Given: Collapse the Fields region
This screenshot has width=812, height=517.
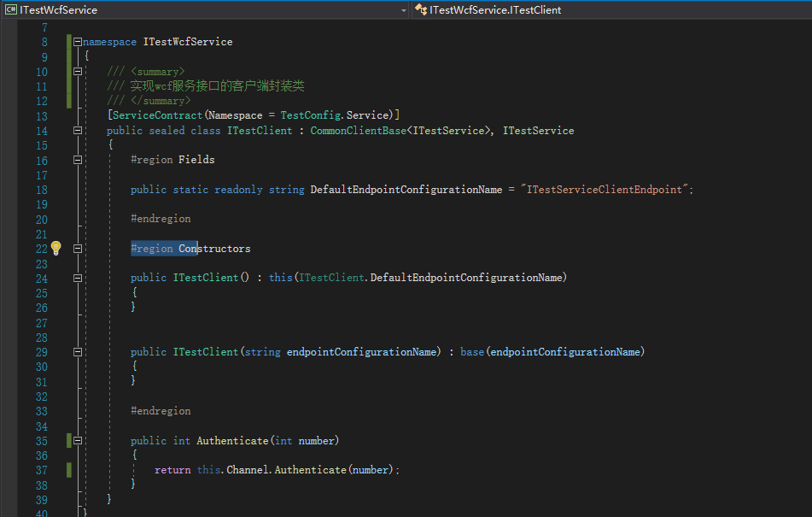Looking at the screenshot, I should tap(78, 160).
